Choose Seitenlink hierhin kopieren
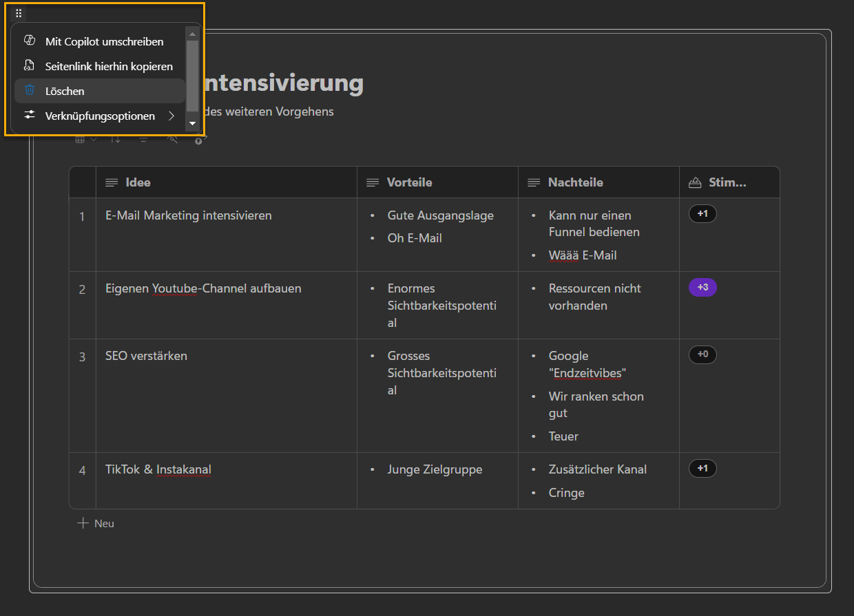The image size is (854, 616). click(107, 66)
